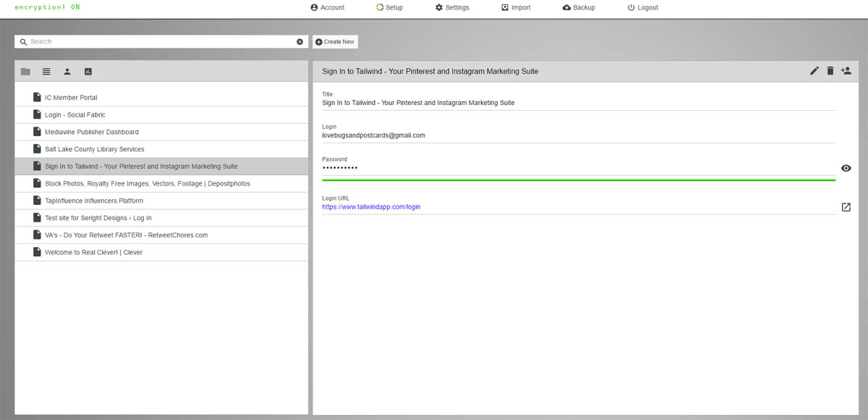Reveal password with the eye icon
The height and width of the screenshot is (420, 868).
click(846, 168)
